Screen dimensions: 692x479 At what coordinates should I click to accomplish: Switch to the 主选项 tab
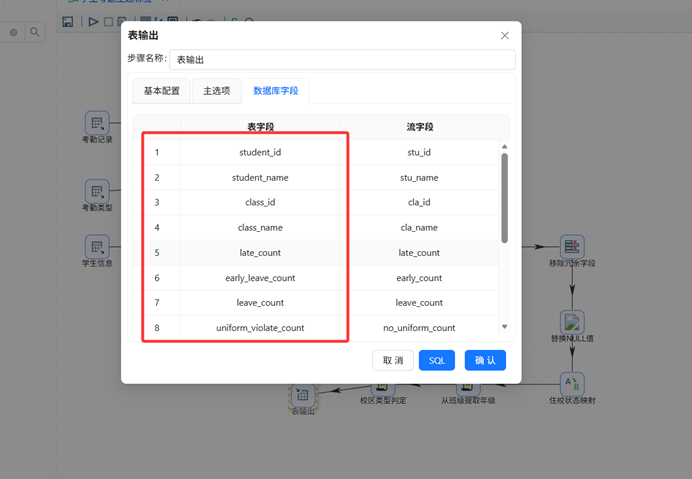(216, 91)
